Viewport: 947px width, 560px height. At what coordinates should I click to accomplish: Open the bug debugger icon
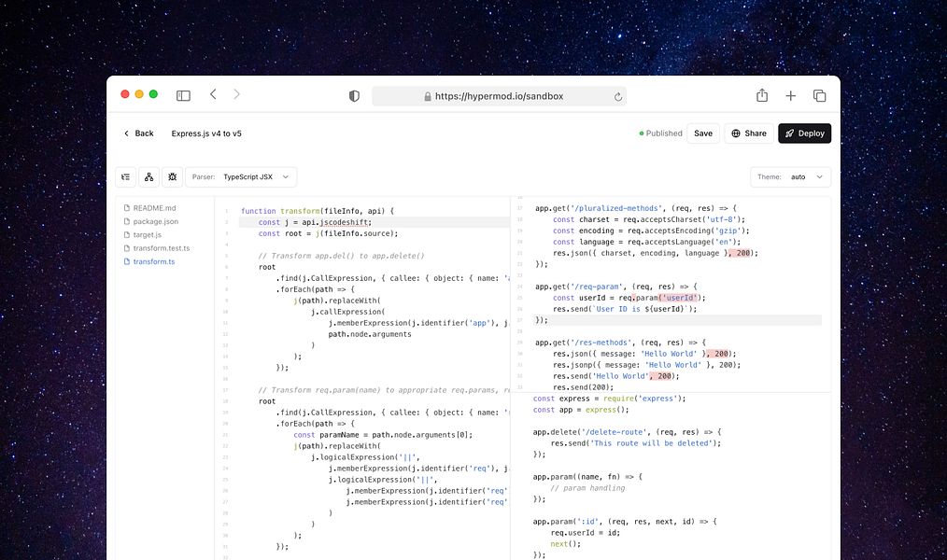[172, 176]
